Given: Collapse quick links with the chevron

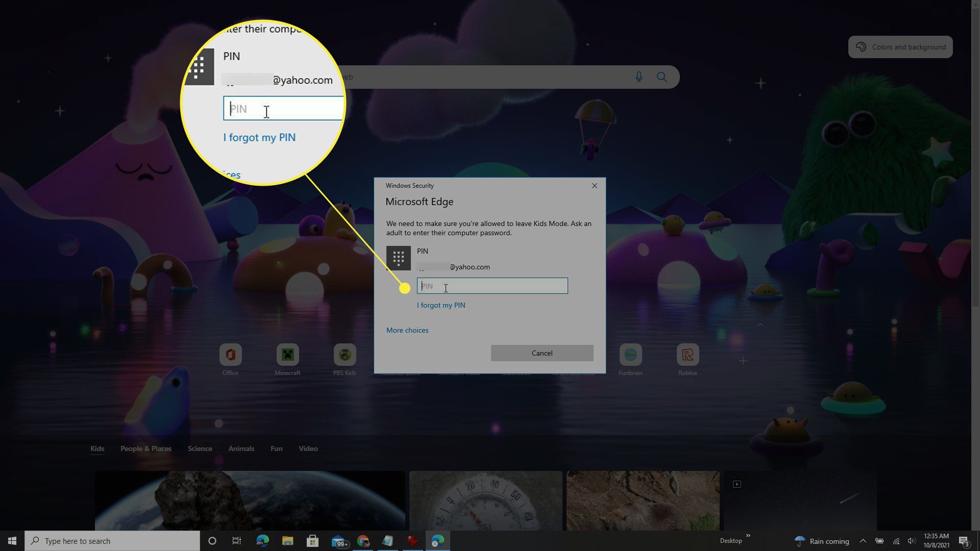Looking at the screenshot, I should pyautogui.click(x=760, y=324).
